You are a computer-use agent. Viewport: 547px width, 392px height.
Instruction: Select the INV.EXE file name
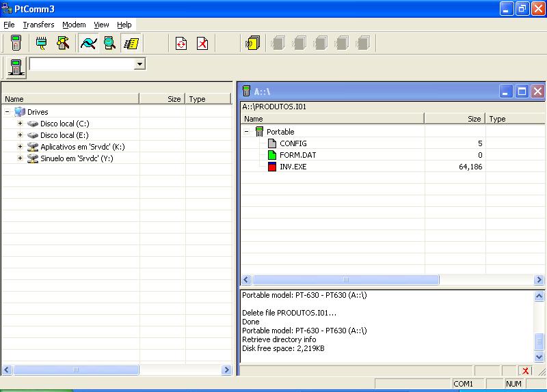tap(293, 167)
